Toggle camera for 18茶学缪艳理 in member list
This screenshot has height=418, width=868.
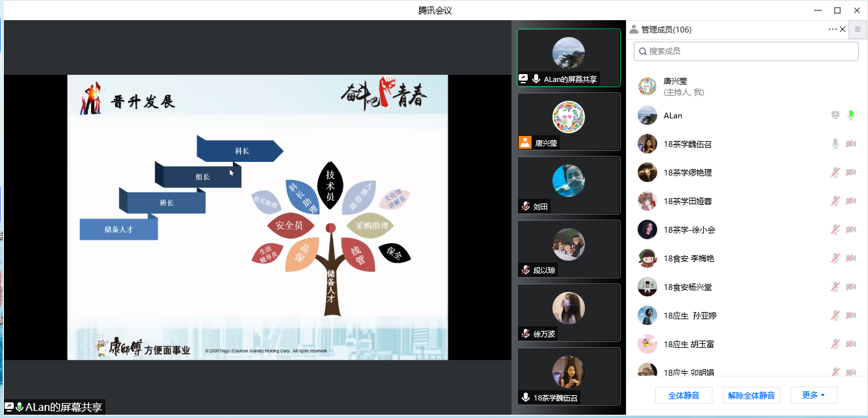[850, 173]
